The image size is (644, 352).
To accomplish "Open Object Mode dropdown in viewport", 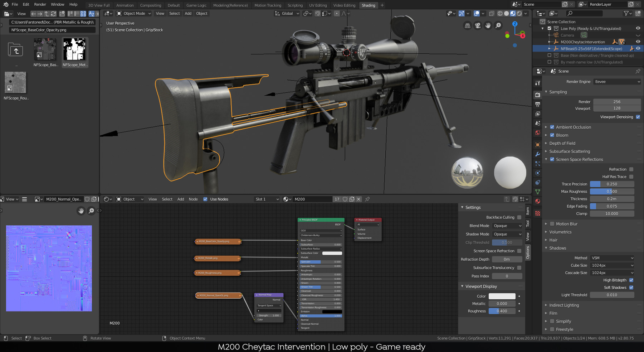I will (134, 14).
